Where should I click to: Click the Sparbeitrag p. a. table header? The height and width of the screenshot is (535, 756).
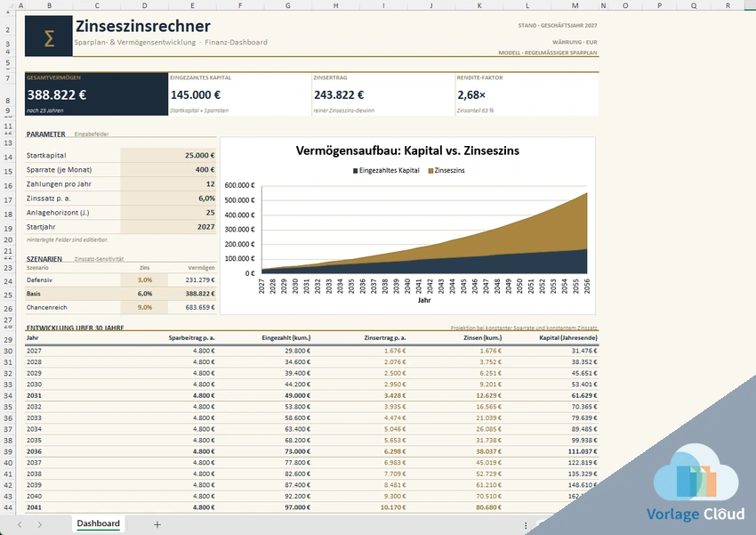(x=191, y=337)
